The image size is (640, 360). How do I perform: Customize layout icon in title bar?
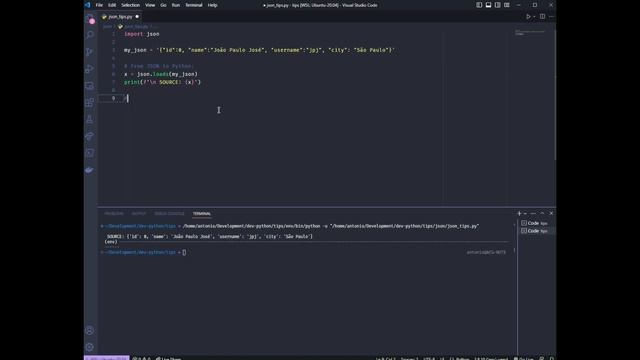coord(507,5)
